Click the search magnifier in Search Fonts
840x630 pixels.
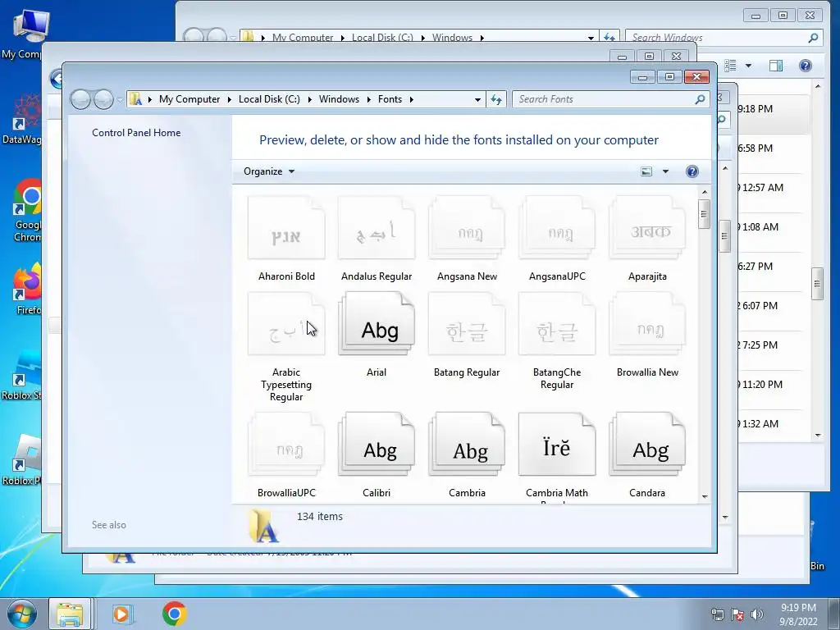pyautogui.click(x=700, y=99)
